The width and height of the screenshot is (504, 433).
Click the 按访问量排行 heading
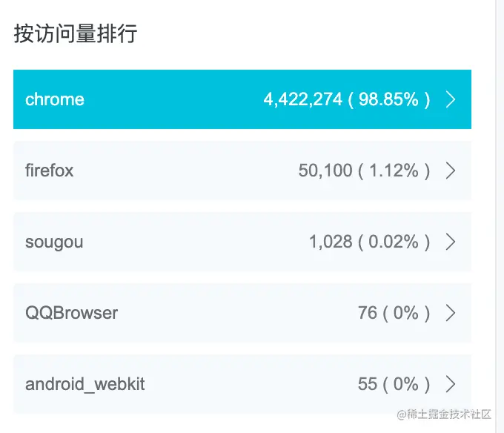76,33
